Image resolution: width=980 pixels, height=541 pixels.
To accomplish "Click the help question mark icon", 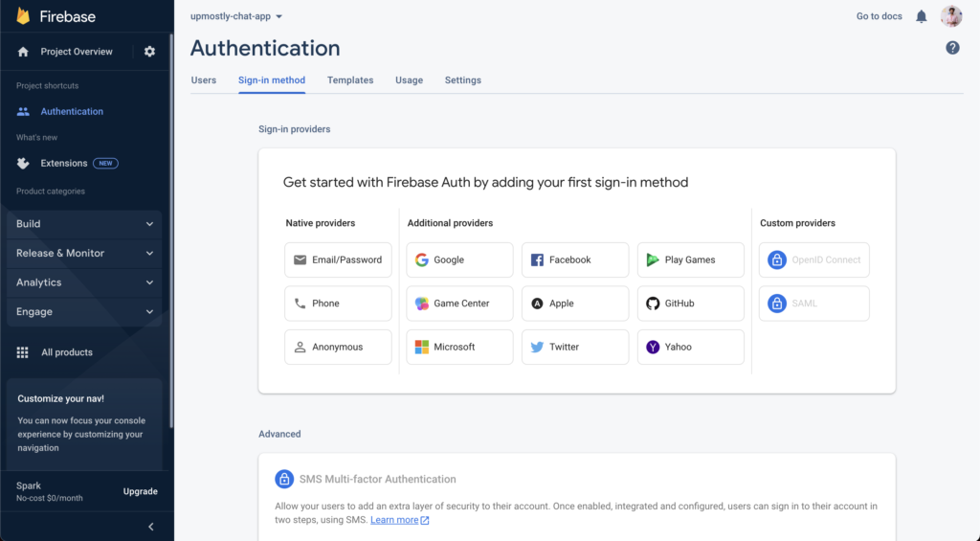I will click(x=952, y=48).
